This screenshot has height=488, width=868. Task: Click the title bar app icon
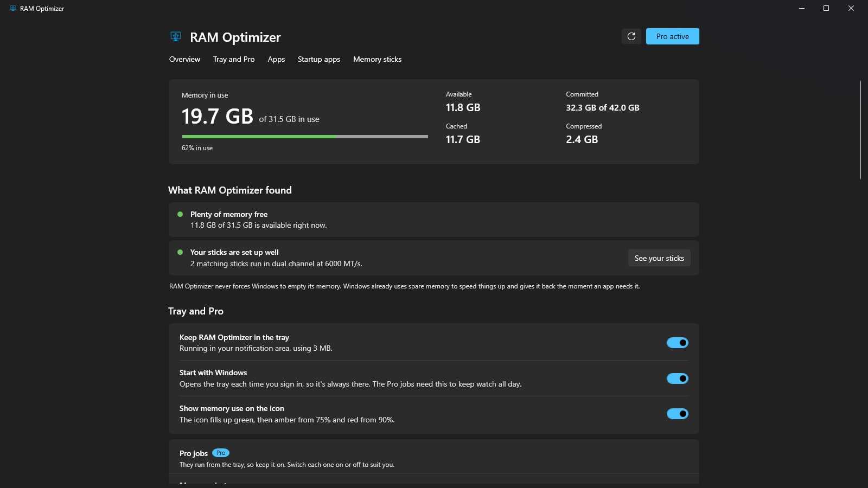pyautogui.click(x=13, y=8)
